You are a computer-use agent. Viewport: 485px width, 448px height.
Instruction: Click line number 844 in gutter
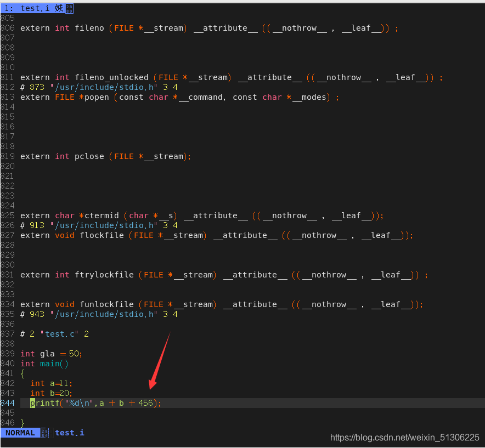[8, 403]
